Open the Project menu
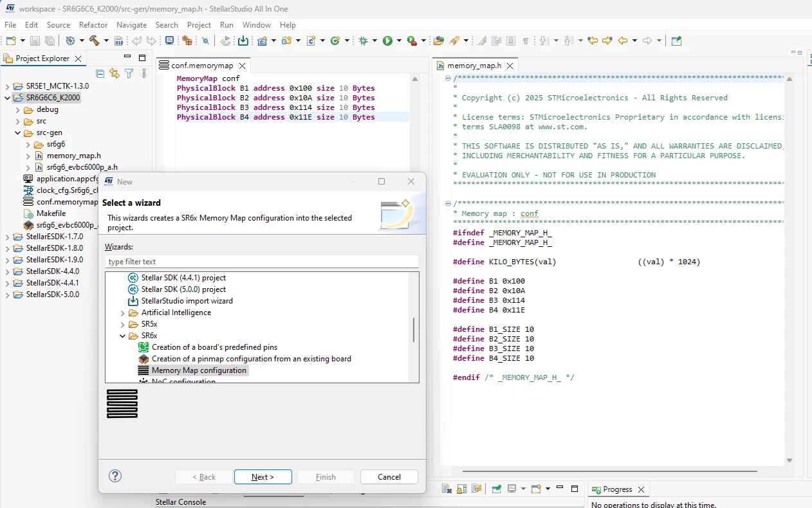Screen dimensions: 812x508 199,24
